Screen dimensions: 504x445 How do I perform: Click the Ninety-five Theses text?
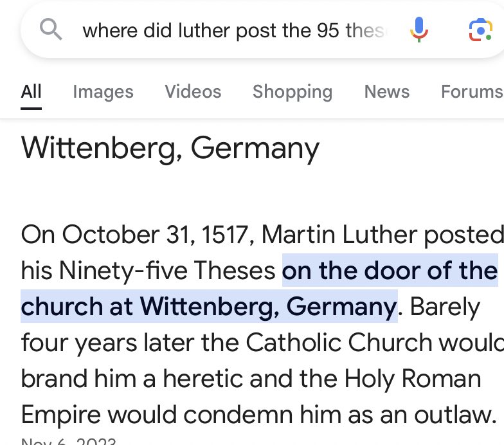click(167, 271)
